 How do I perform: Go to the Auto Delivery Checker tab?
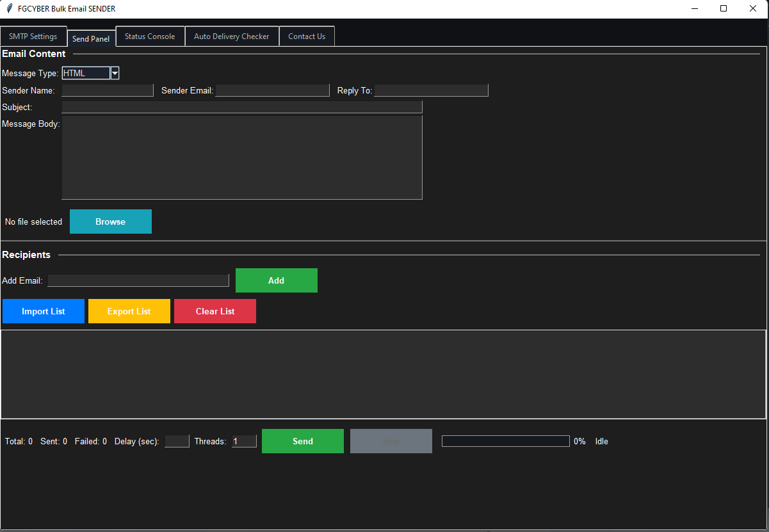click(x=232, y=36)
